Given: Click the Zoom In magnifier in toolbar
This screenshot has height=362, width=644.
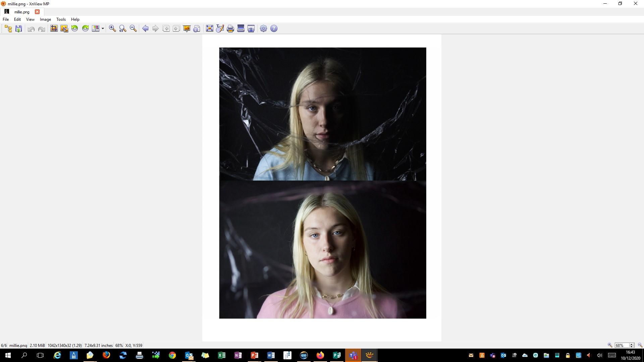Looking at the screenshot, I should 112,28.
